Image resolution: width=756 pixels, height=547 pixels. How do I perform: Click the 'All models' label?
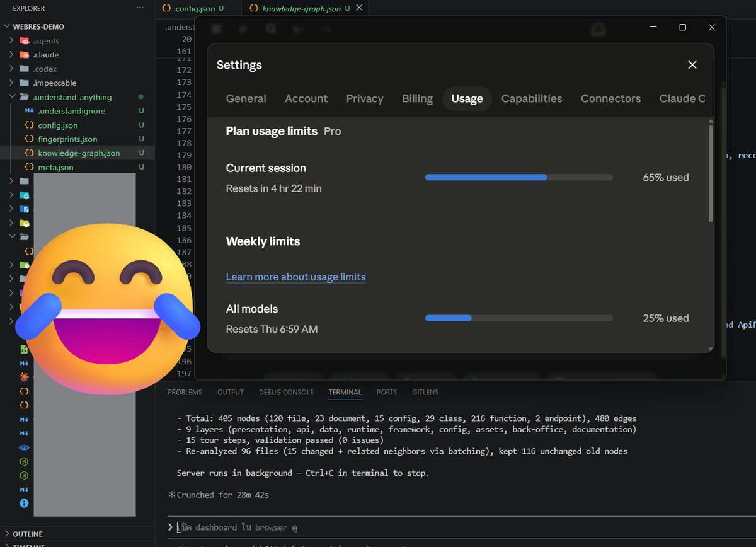252,309
